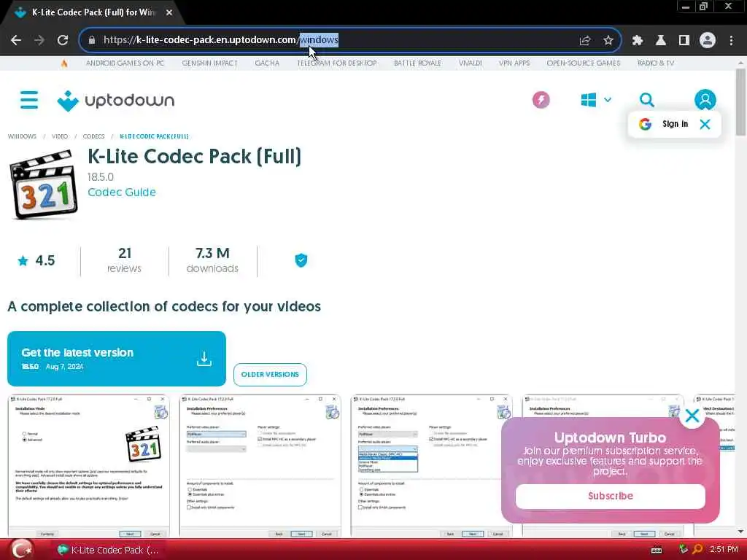Close the K-Lite Codec Pack browser tab

[169, 13]
